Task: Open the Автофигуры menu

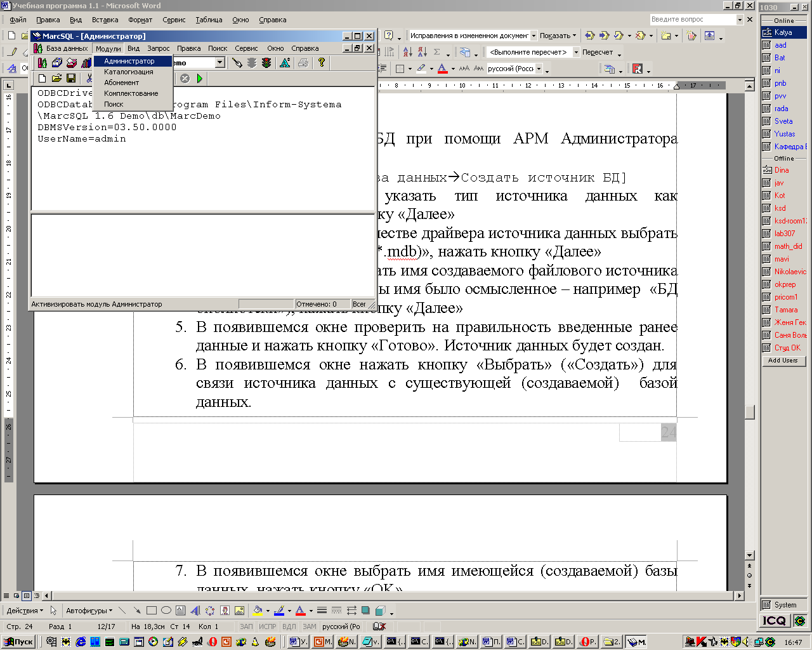Action: click(89, 611)
